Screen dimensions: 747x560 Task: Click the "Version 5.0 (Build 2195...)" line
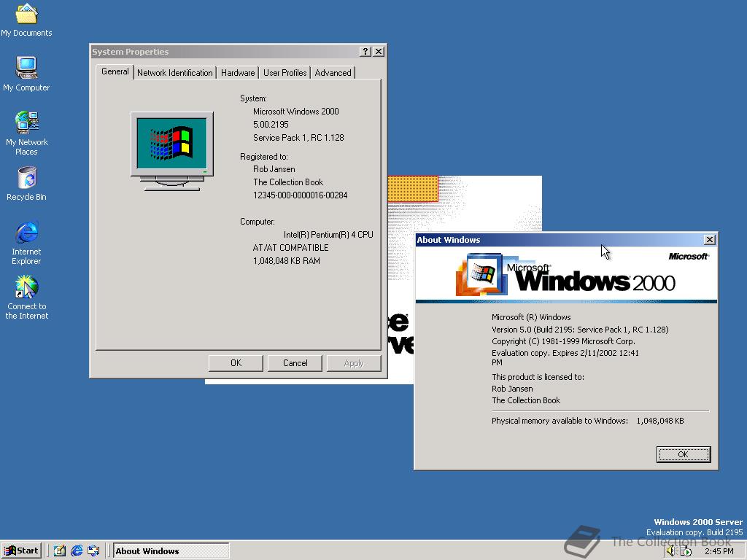580,330
